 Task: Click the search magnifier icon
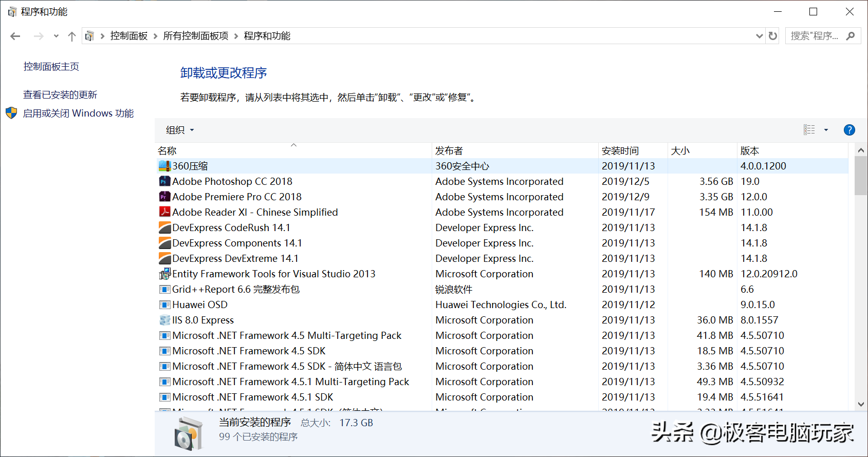(851, 36)
